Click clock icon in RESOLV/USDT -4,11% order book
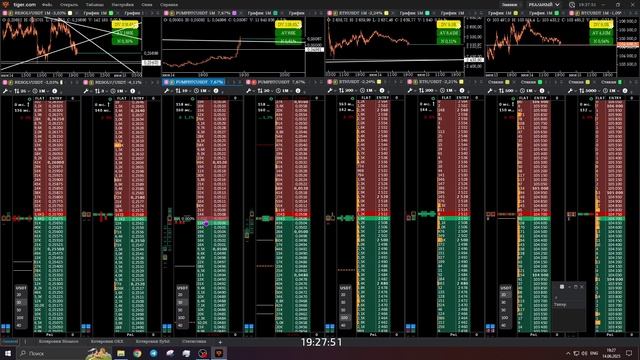The height and width of the screenshot is (360, 640). pos(114,91)
